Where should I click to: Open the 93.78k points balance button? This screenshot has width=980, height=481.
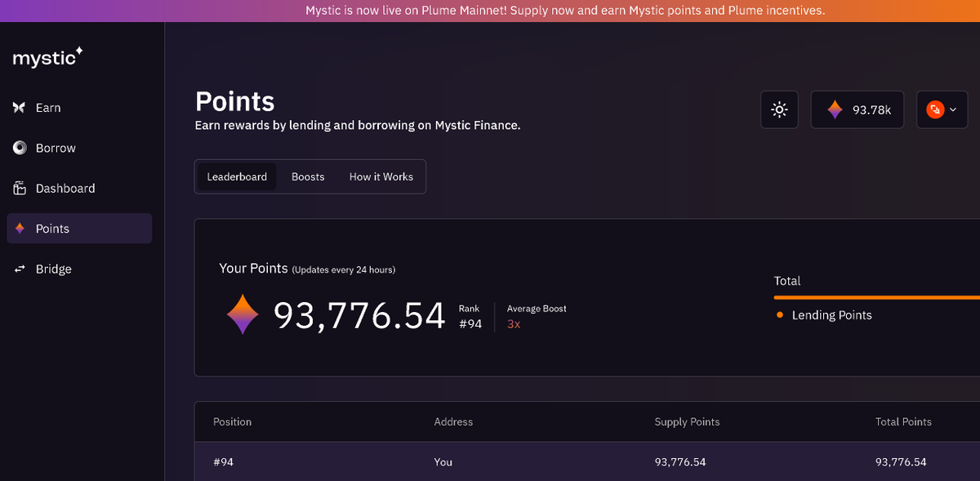857,109
